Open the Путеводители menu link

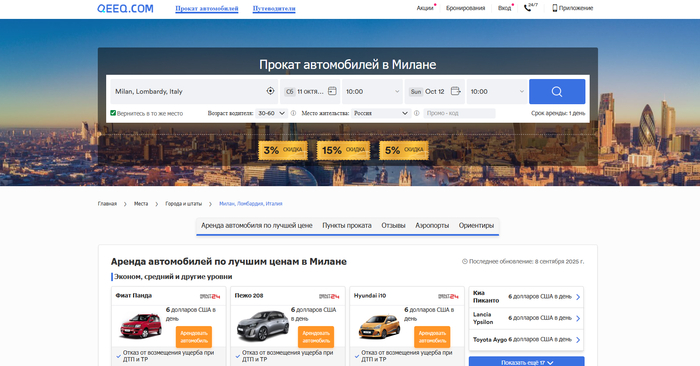[x=274, y=8]
